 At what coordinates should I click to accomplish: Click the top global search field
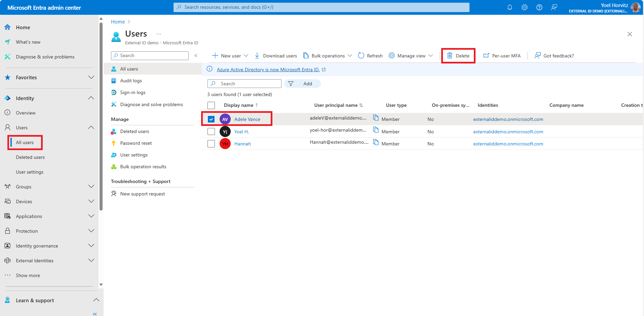321,7
